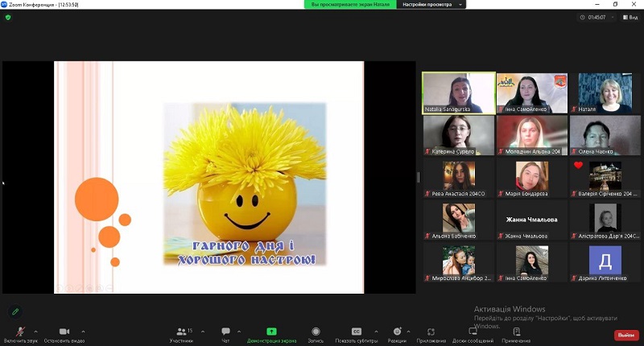Image resolution: width=644 pixels, height=346 pixels.
Task: Start recording with Запись button
Action: coord(316,332)
